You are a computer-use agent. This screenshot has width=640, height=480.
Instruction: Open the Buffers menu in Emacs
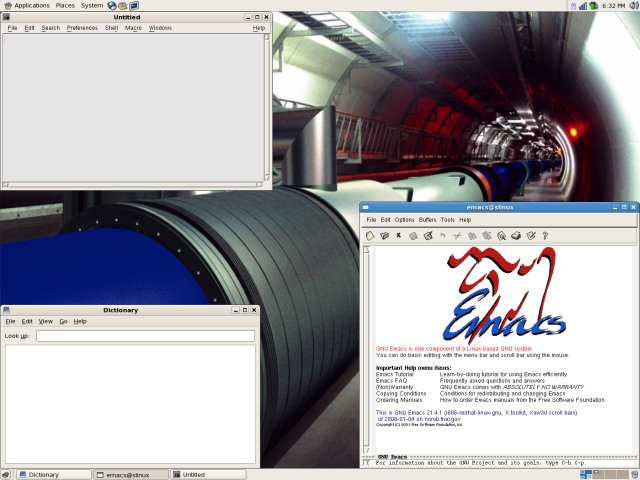427,219
